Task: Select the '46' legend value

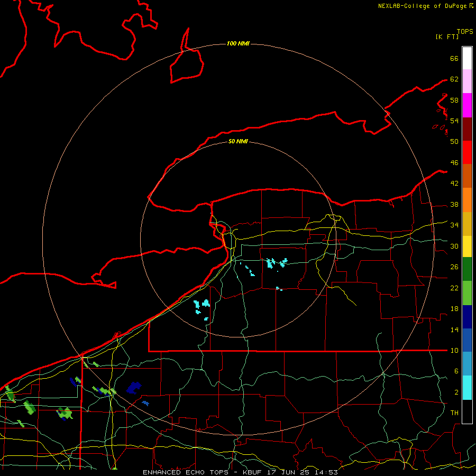Action: point(454,163)
